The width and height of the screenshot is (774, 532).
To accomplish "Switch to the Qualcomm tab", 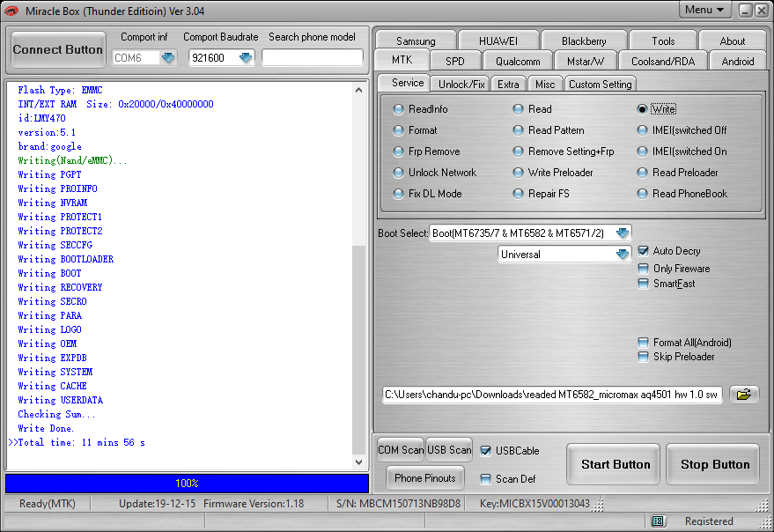I will click(x=518, y=62).
